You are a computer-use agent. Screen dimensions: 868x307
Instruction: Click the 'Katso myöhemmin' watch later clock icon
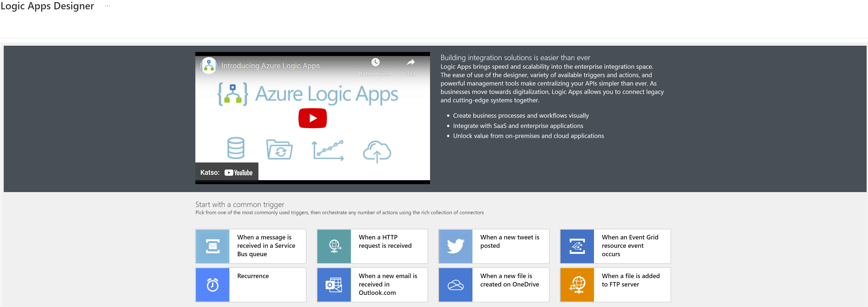(375, 62)
